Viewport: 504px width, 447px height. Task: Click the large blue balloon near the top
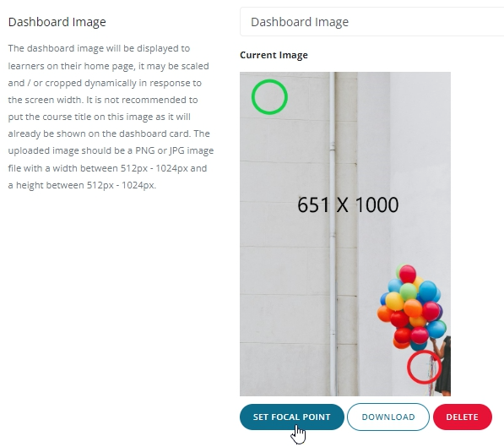[x=428, y=291]
